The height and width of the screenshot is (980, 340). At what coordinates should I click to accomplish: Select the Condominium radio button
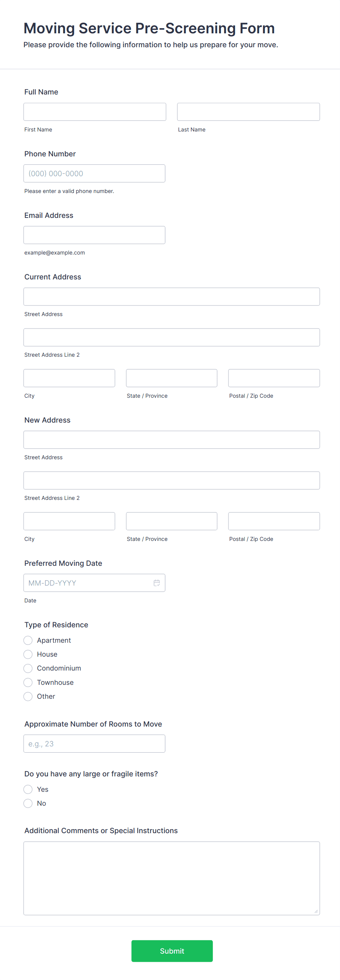coord(28,668)
